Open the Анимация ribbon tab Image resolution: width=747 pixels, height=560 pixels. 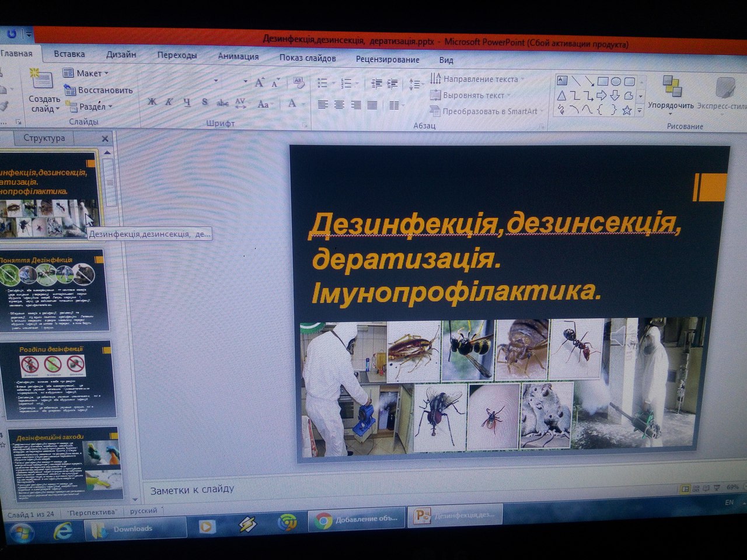click(x=238, y=57)
